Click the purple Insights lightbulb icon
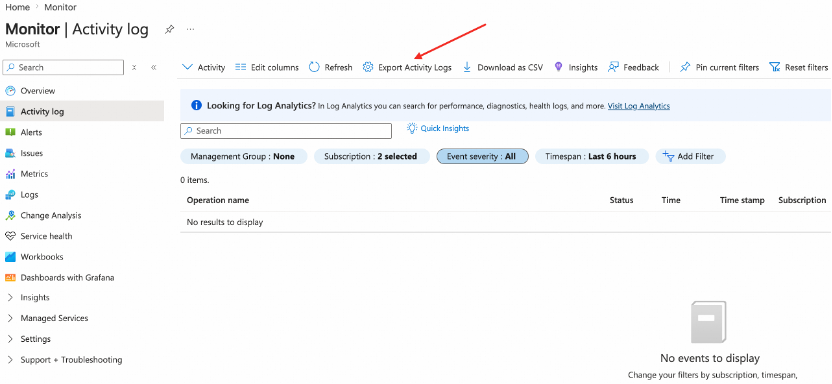 558,67
